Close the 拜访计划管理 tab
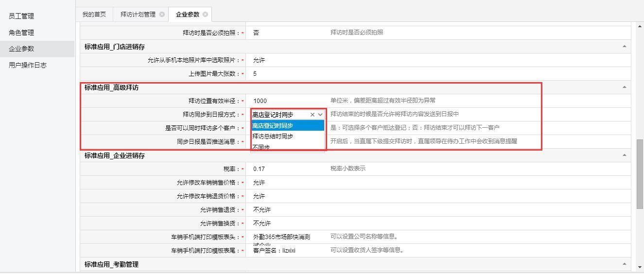This screenshot has width=644, height=274. click(x=162, y=15)
